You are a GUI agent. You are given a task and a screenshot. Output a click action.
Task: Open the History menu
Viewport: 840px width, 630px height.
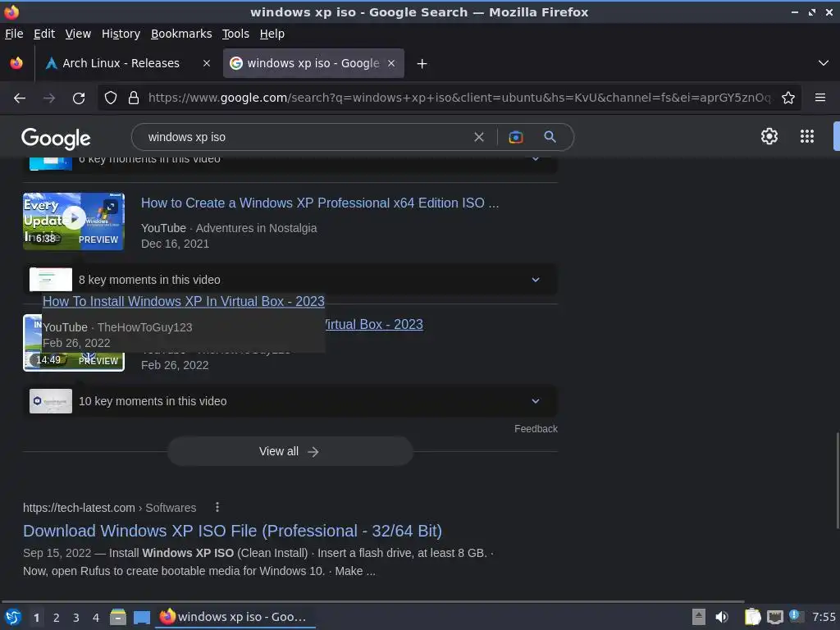[x=121, y=34]
